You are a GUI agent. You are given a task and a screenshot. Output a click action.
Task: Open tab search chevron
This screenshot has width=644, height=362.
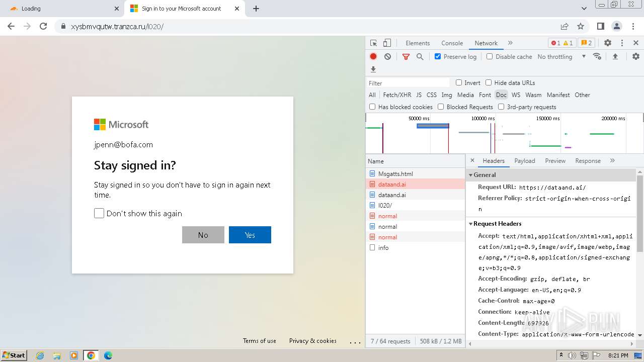(584, 9)
